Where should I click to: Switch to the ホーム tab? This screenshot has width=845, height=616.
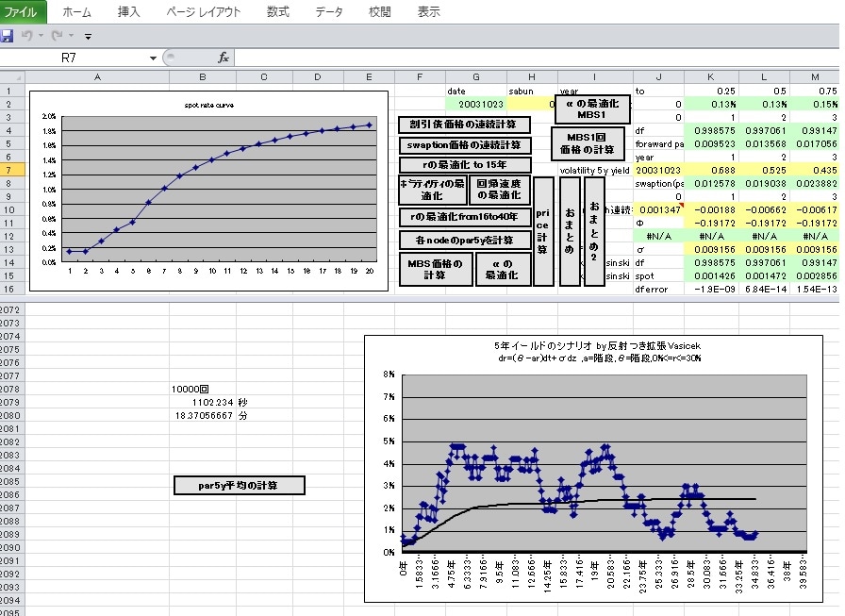76,12
